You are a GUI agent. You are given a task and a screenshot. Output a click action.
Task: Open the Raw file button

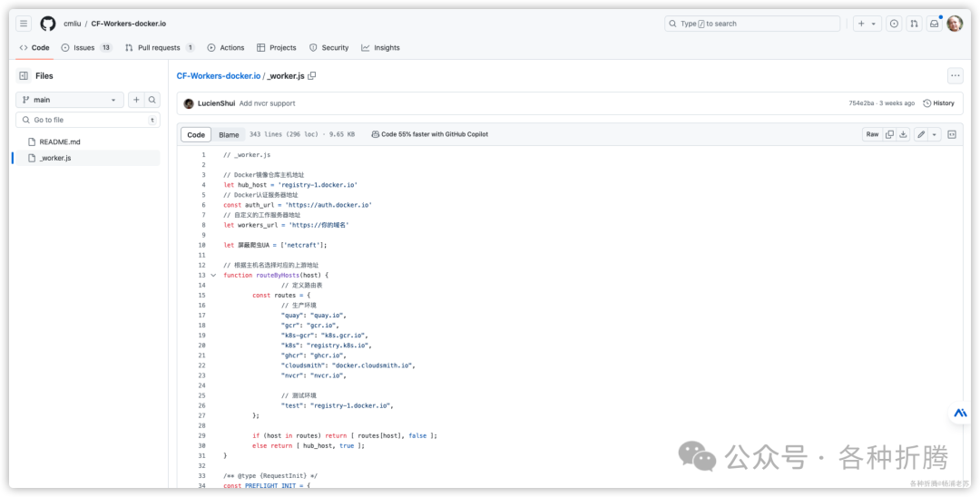[x=872, y=134]
